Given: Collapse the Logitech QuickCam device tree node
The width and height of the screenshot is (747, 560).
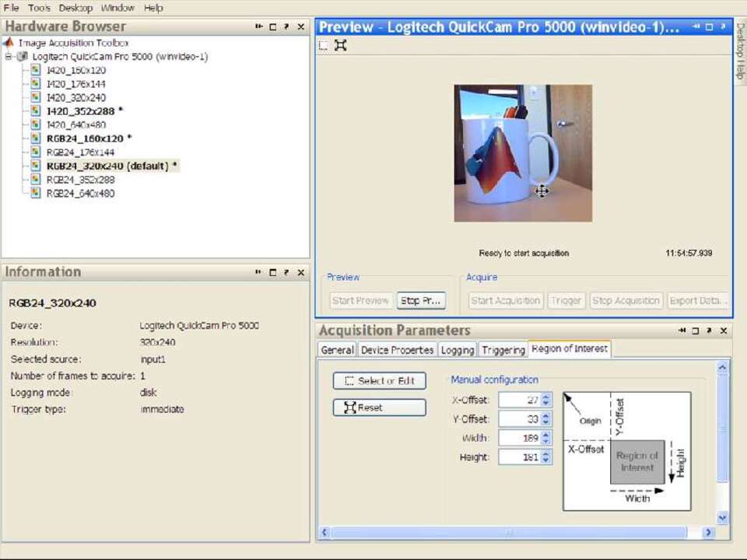Looking at the screenshot, I should tap(8, 57).
